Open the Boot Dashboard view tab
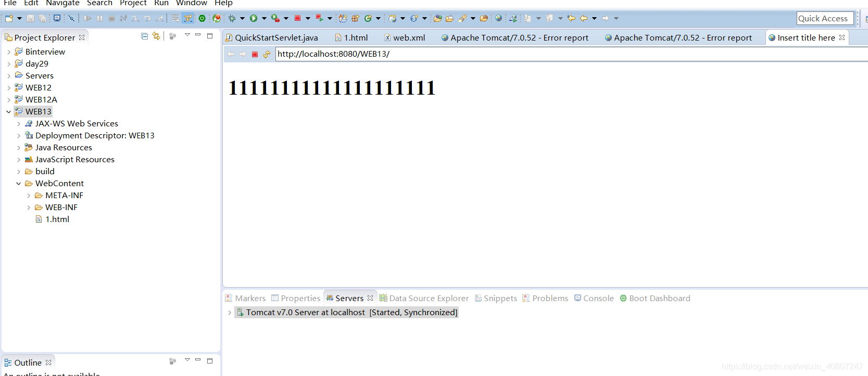Viewport: 868px width, 376px height. coord(655,298)
